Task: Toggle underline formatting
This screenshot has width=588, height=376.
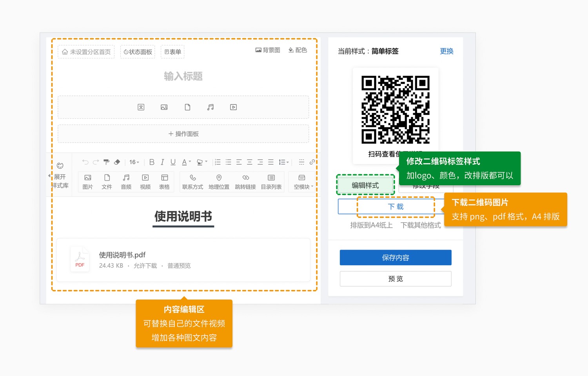Action: click(173, 162)
